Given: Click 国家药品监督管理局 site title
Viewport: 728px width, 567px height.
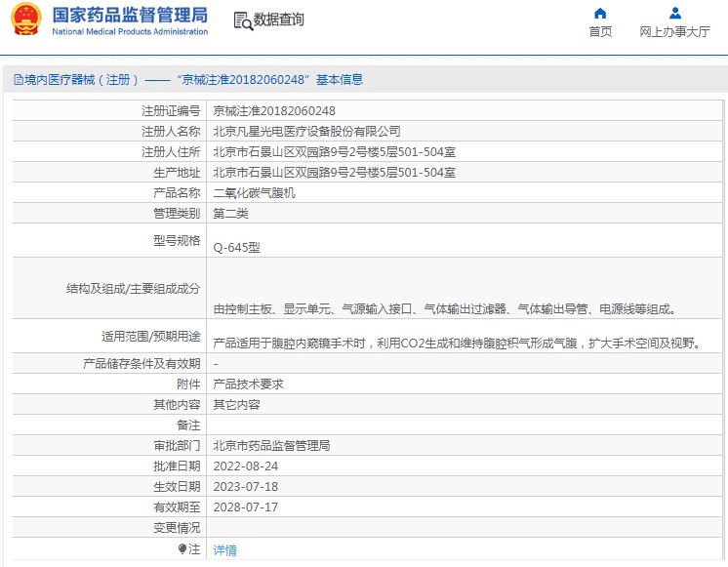Looking at the screenshot, I should [x=130, y=15].
